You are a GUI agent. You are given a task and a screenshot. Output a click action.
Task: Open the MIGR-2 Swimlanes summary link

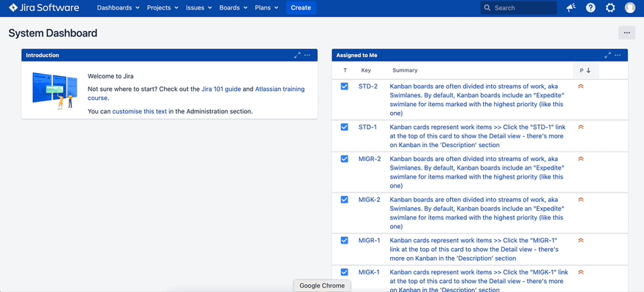pos(477,172)
